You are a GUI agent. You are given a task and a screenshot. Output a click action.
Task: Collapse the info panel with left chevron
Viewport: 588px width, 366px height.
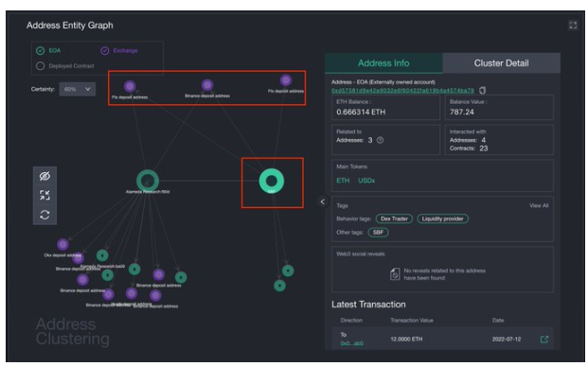click(x=323, y=201)
